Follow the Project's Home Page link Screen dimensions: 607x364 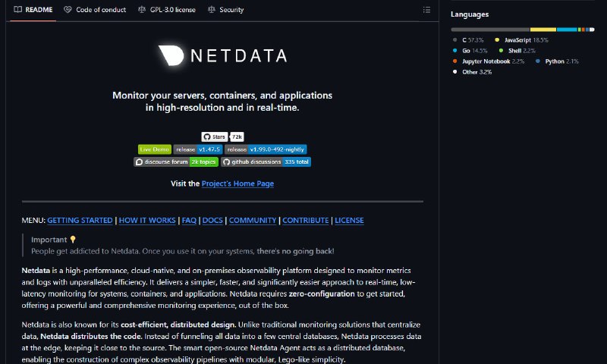(237, 184)
